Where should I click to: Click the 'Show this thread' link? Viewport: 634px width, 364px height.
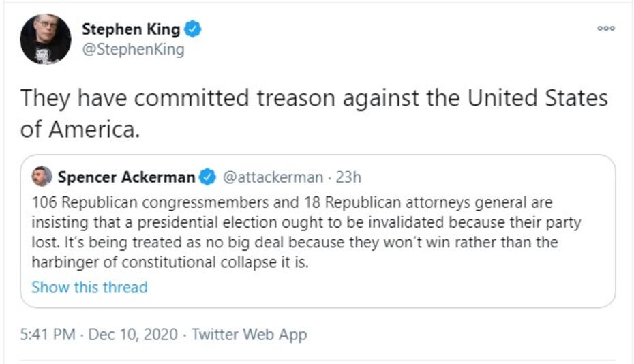pyautogui.click(x=89, y=287)
